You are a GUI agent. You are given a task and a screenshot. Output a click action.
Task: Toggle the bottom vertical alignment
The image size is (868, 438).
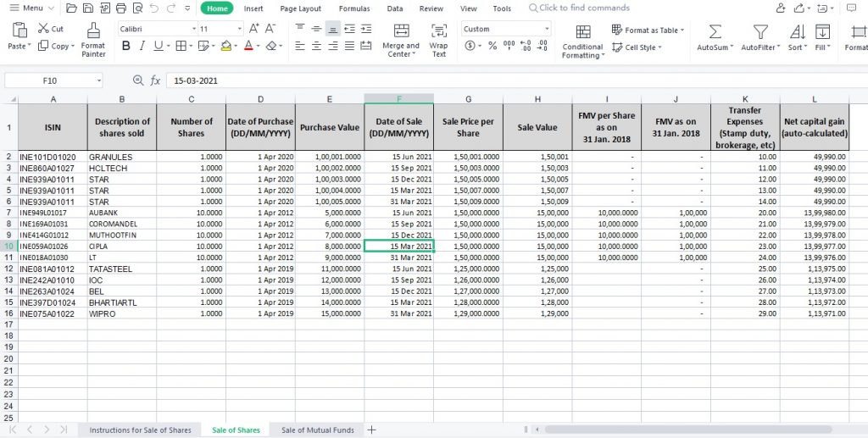point(332,29)
